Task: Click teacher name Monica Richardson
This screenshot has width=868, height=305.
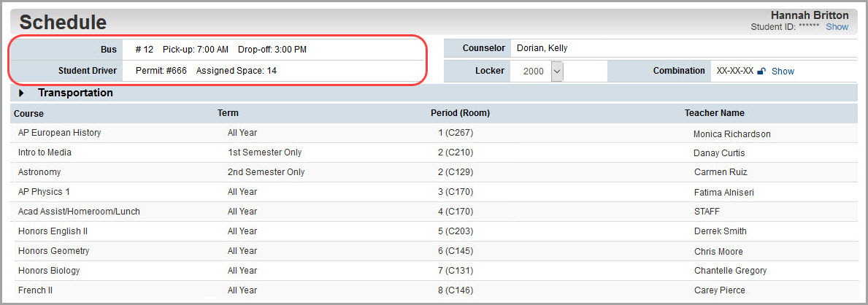Action: click(x=731, y=134)
